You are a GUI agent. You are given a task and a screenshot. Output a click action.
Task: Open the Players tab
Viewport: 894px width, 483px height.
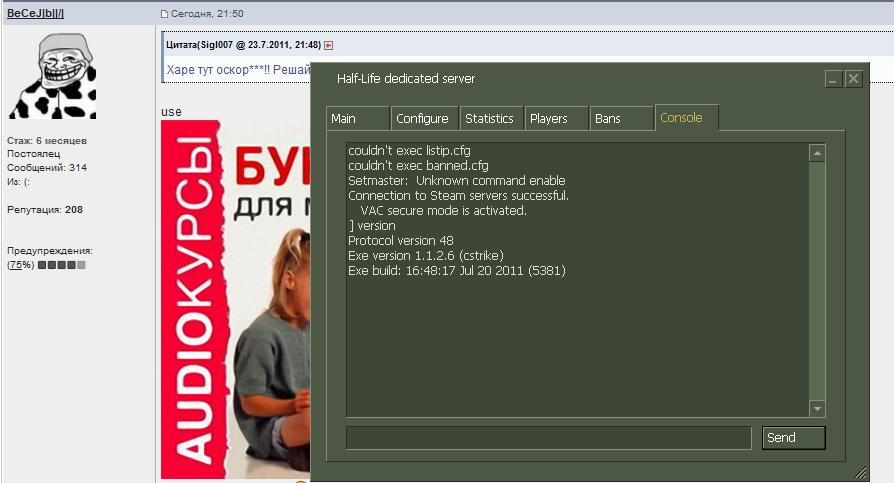click(556, 119)
